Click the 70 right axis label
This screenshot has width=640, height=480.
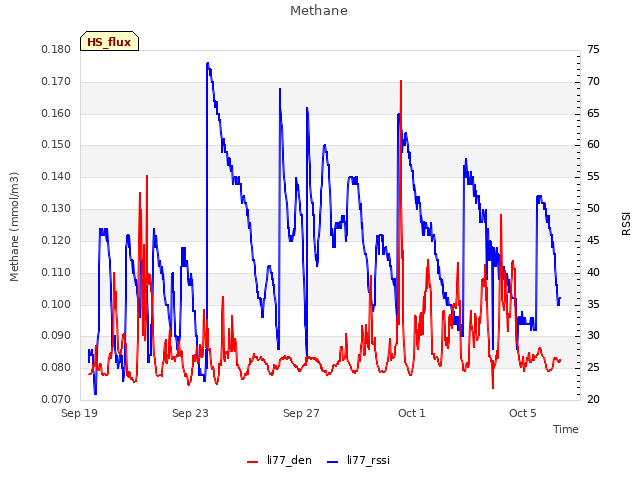tap(593, 82)
